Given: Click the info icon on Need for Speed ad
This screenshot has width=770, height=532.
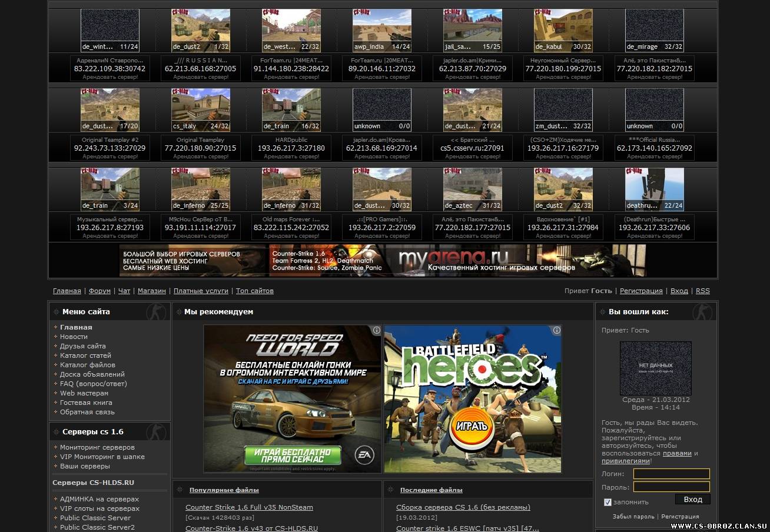Looking at the screenshot, I should coord(377,330).
